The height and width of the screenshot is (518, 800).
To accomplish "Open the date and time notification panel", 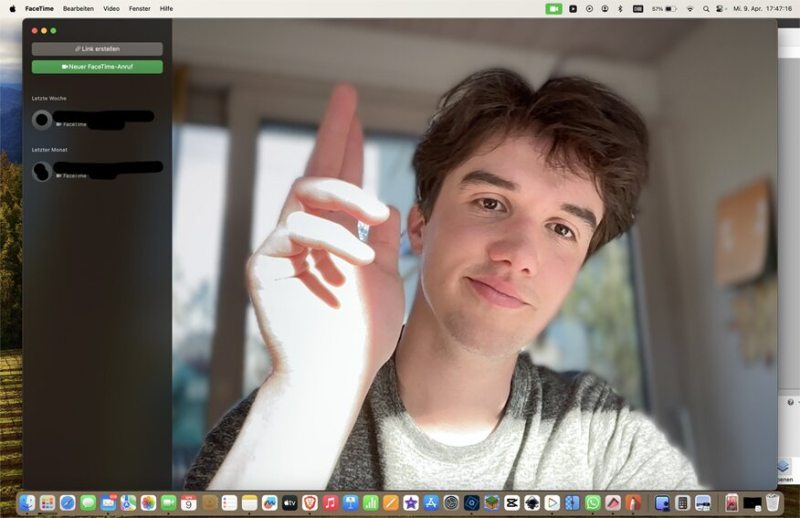I will [762, 8].
